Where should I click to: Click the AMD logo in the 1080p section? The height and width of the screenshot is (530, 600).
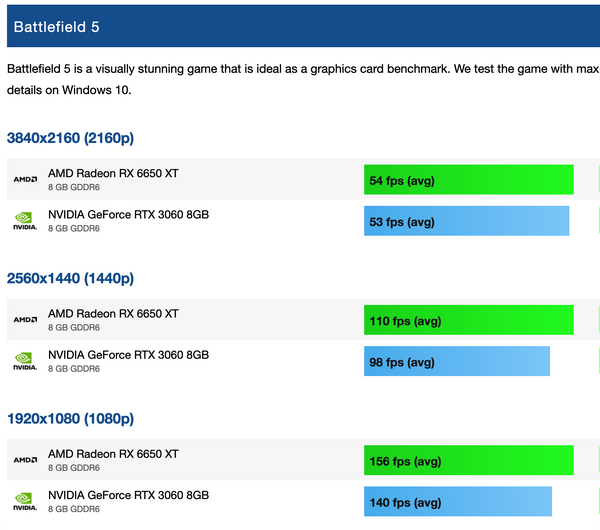25,460
